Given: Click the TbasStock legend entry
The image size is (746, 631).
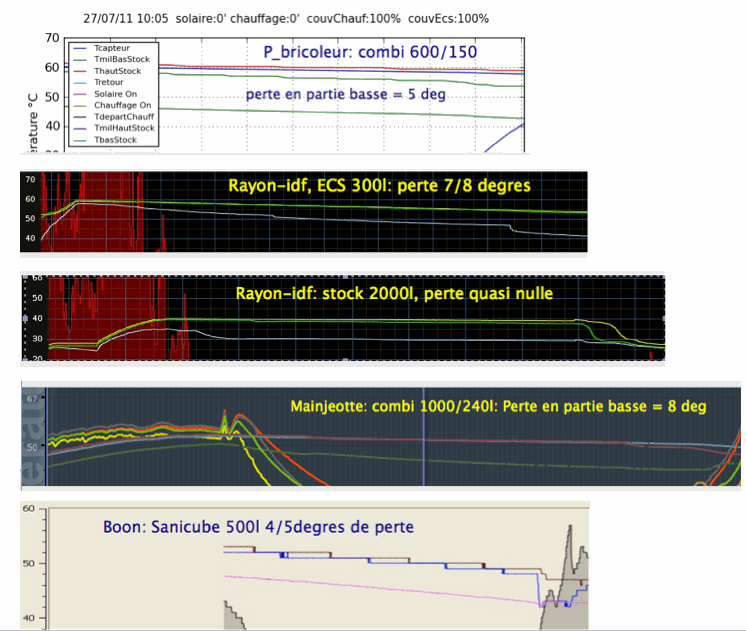Looking at the screenshot, I should pyautogui.click(x=117, y=140).
